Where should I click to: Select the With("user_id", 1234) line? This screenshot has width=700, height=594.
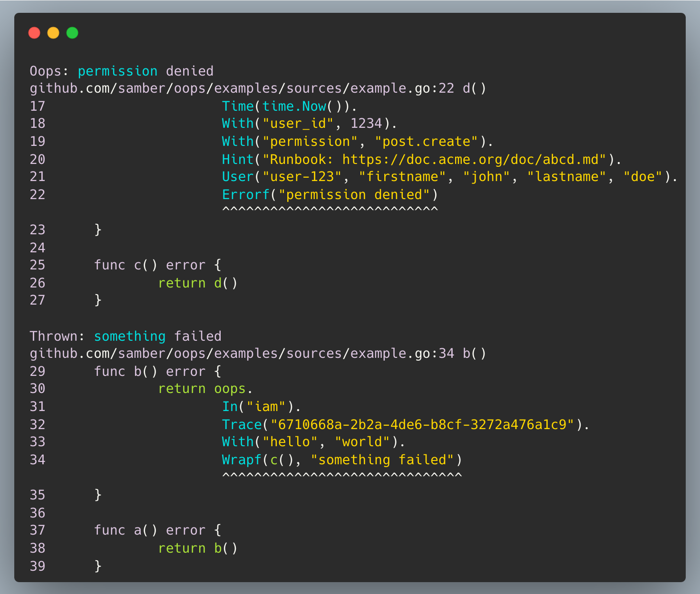pyautogui.click(x=309, y=124)
